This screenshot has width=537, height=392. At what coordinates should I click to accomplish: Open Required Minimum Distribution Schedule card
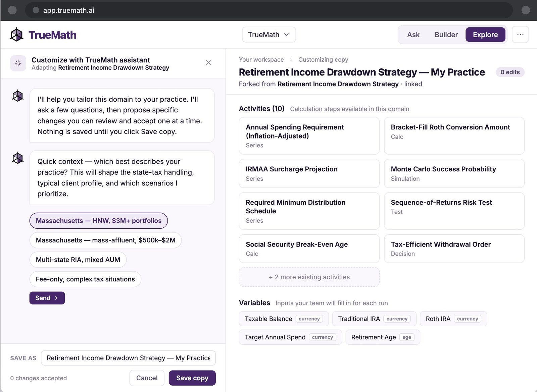(309, 211)
